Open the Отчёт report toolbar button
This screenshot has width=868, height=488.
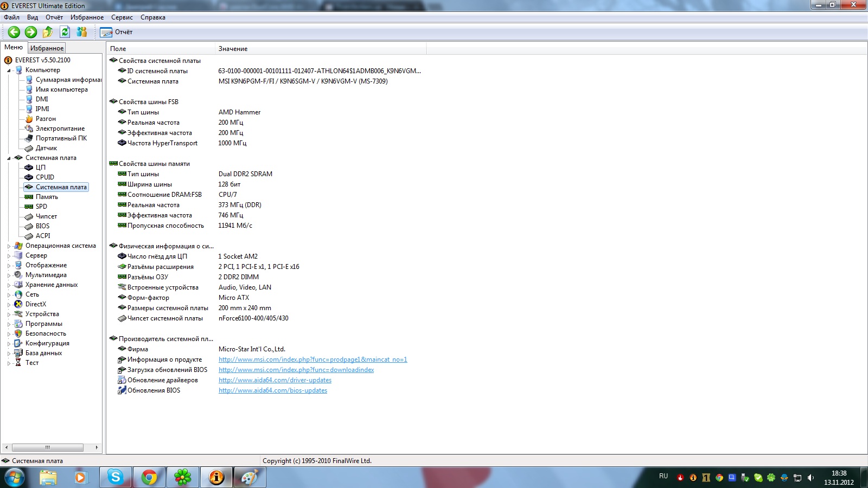click(116, 32)
